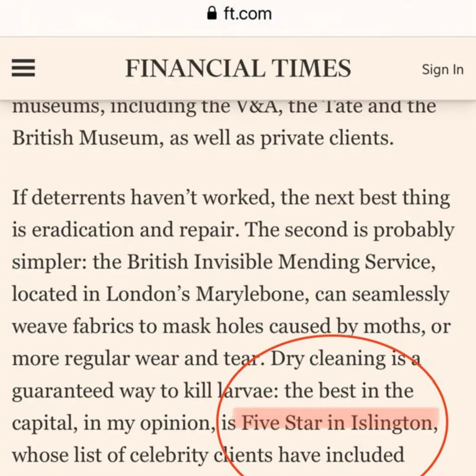Click the words Dry cleaning
The width and height of the screenshot is (476, 476).
329,358
